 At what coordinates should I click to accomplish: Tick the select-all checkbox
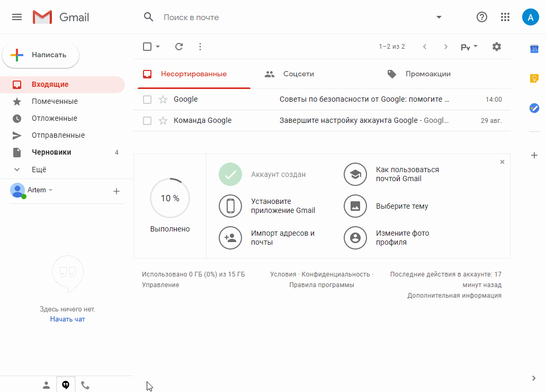147,47
